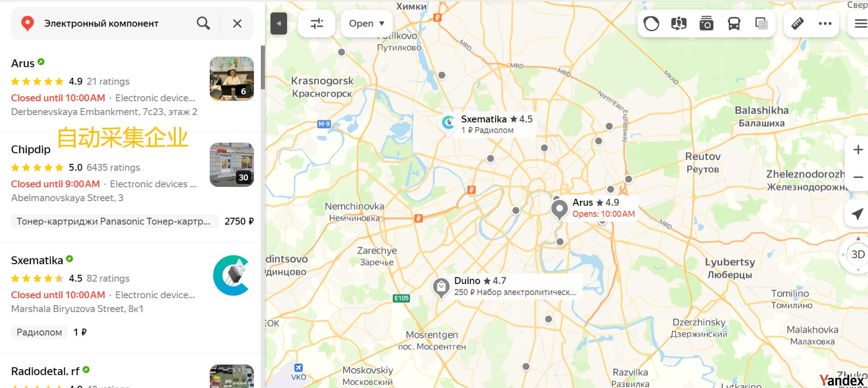Open the map layers icon

click(762, 23)
